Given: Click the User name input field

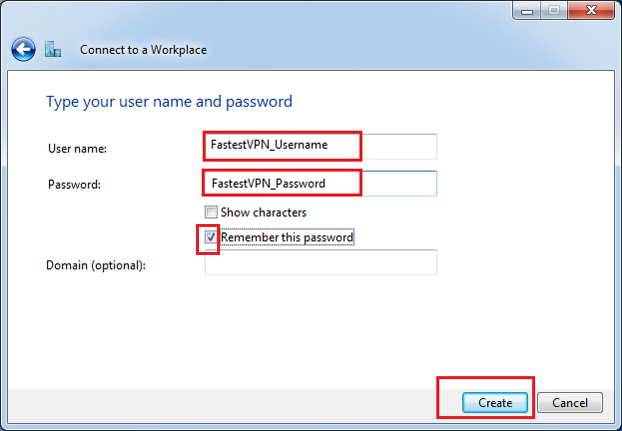Looking at the screenshot, I should pos(321,146).
